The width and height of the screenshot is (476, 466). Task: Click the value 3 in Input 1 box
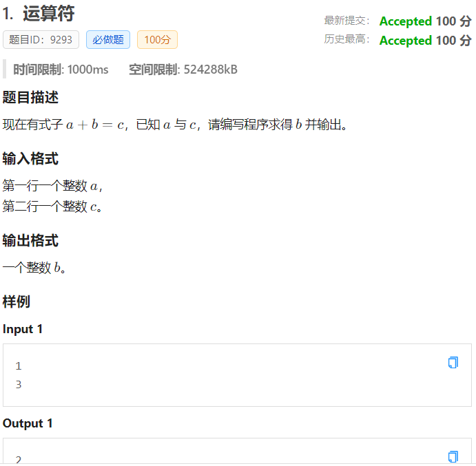[x=19, y=385]
